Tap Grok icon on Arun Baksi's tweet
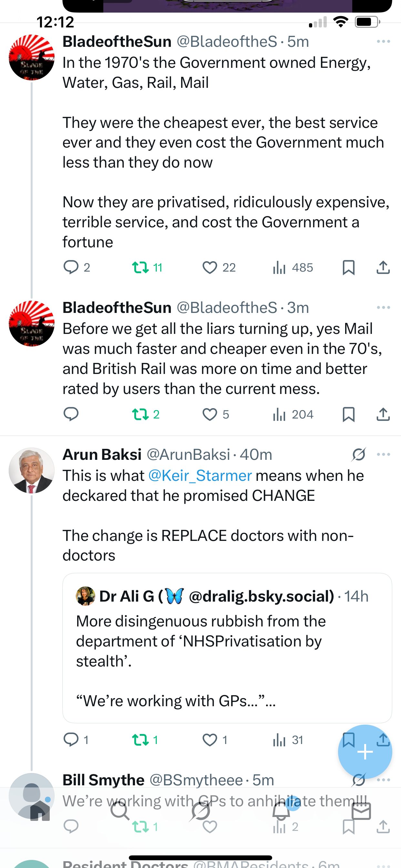Screen dimensions: 401x868 358,455
